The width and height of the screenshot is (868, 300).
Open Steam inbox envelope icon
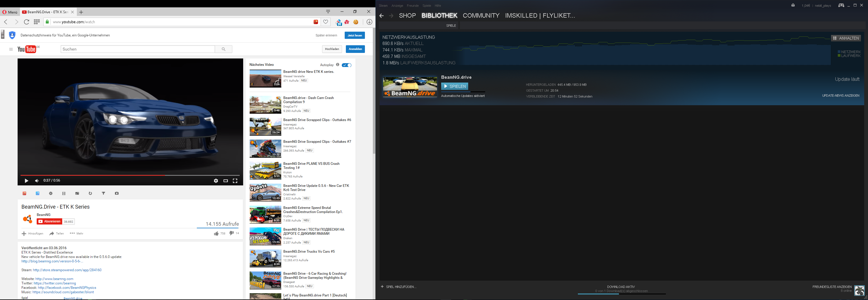click(793, 5)
